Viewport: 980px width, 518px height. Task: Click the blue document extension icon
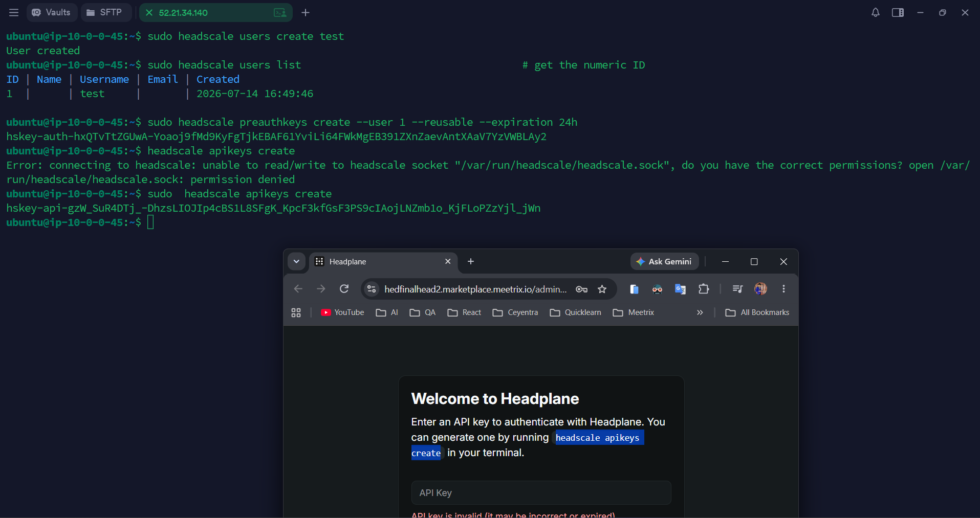[634, 289]
